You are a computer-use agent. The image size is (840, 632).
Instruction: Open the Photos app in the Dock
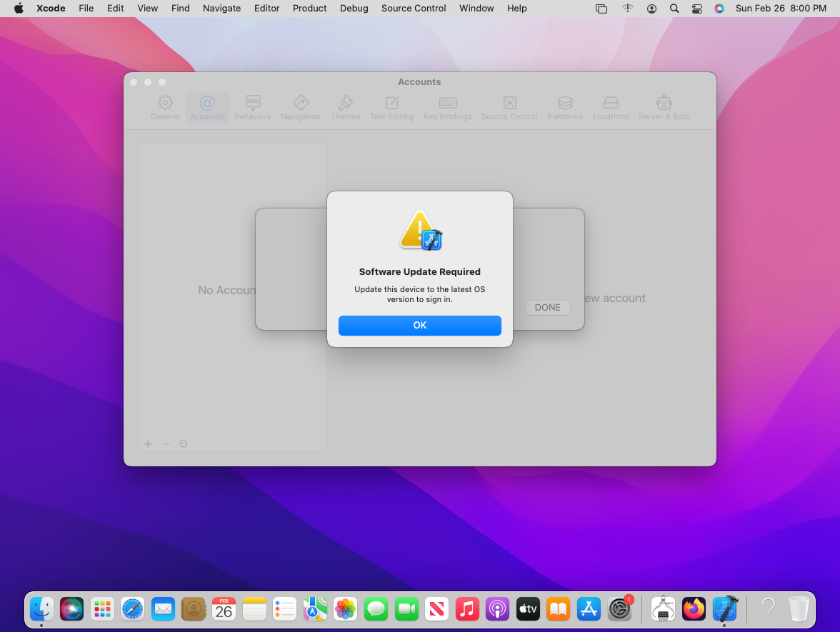346,609
